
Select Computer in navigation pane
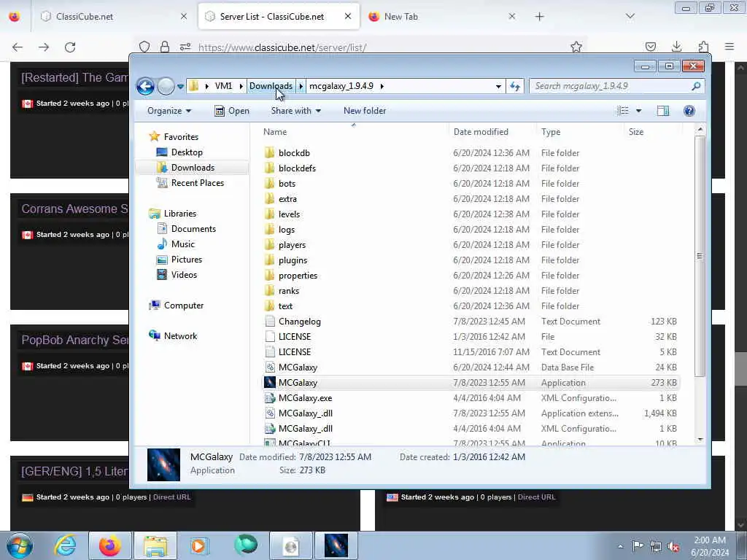click(x=183, y=306)
